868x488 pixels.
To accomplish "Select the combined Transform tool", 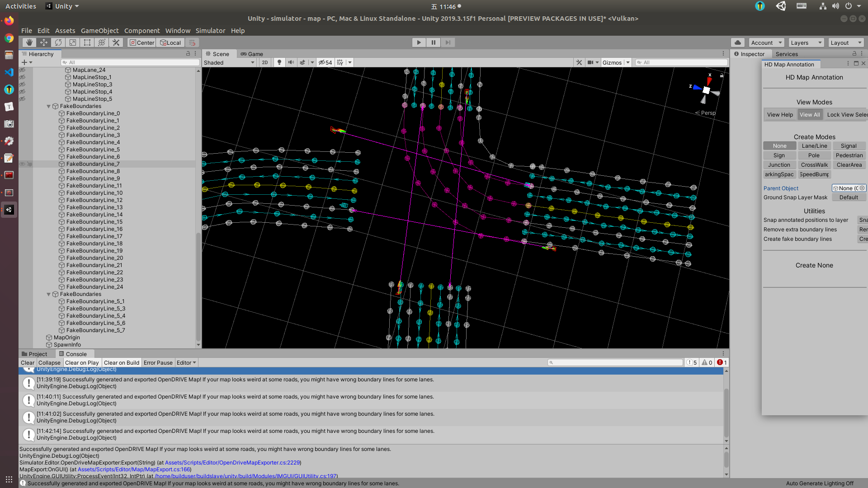I will [x=101, y=42].
